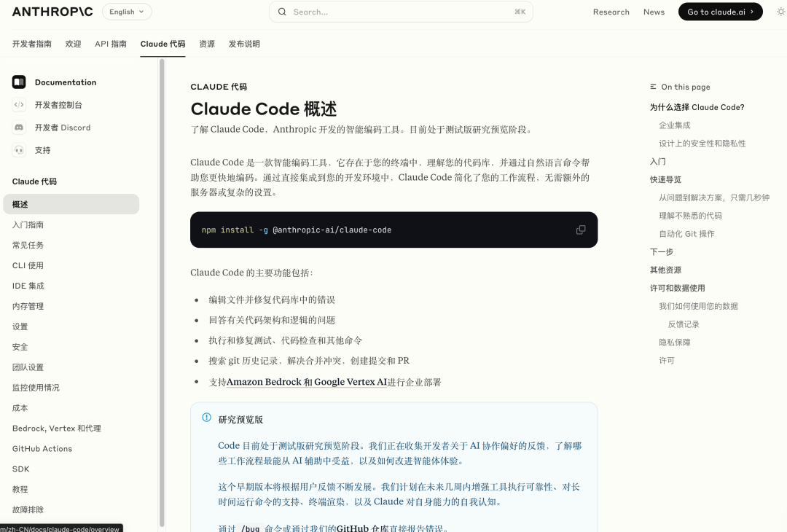787x532 pixels.
Task: Click the Discord icon in sidebar
Action: pyautogui.click(x=19, y=127)
